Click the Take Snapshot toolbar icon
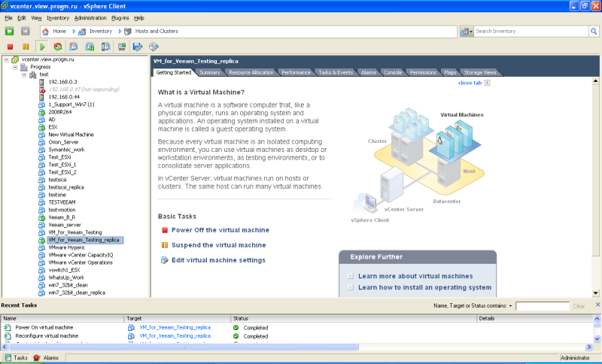Screen dimensions: 602x364 [x=73, y=47]
